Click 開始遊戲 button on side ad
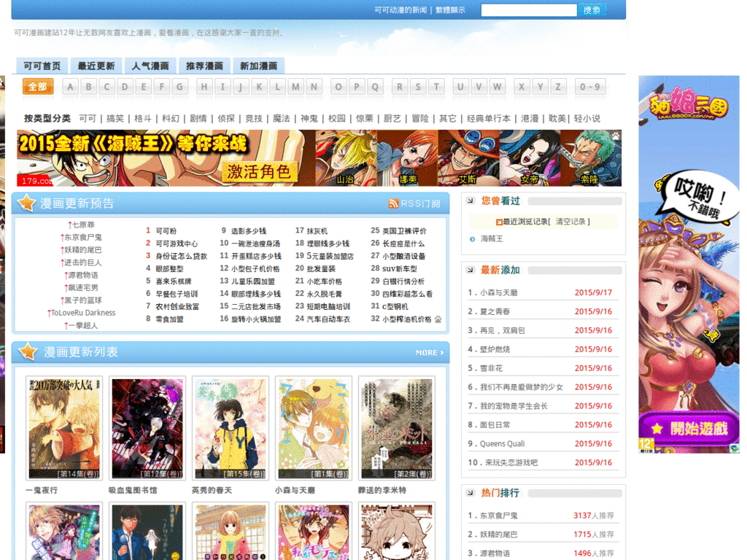 tap(689, 429)
